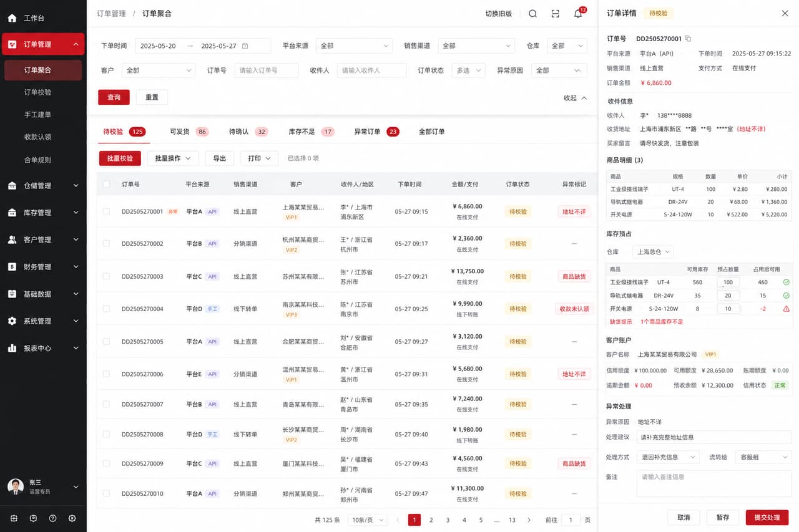This screenshot has height=532, width=799.
Task: Open the 处理方式 退回补充信息 dropdown
Action: point(667,457)
